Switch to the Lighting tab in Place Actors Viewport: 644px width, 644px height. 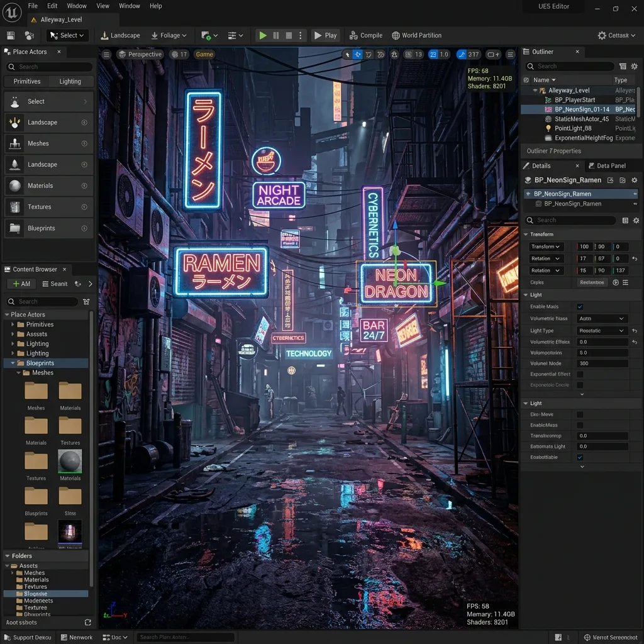(x=70, y=81)
